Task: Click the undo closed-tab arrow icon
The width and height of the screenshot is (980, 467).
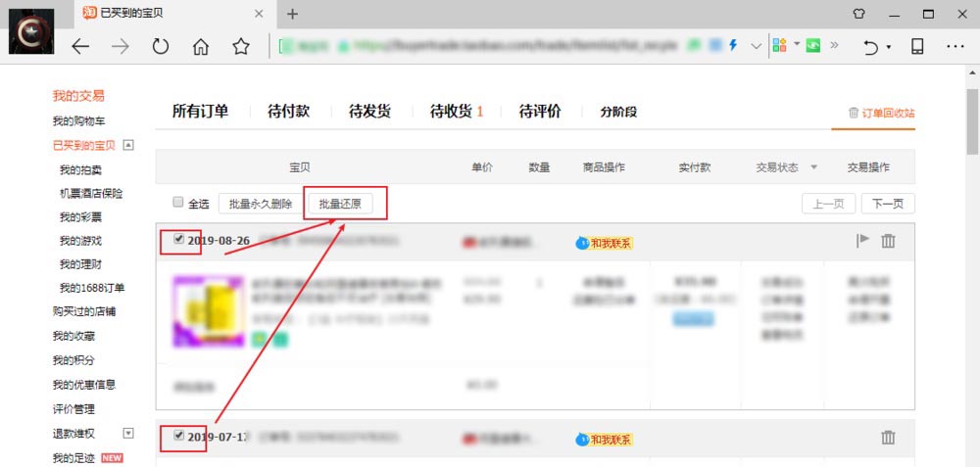Action: [x=870, y=47]
